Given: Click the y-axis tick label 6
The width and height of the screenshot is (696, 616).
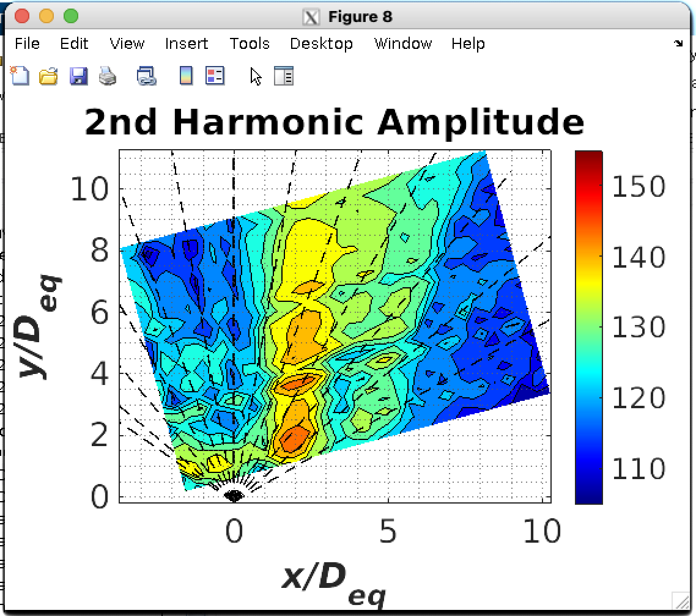Looking at the screenshot, I should (x=100, y=312).
